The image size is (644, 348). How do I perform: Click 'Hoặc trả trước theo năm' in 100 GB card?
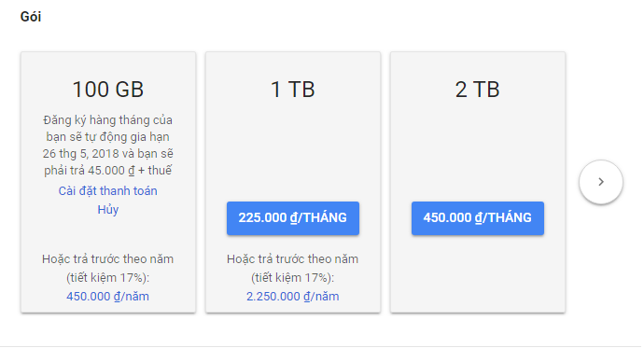click(107, 259)
